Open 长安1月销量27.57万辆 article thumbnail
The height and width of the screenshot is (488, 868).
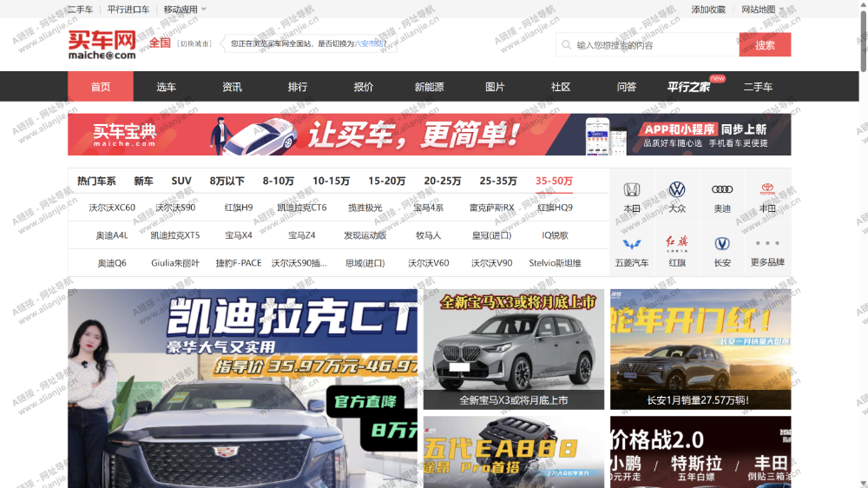[x=700, y=350]
